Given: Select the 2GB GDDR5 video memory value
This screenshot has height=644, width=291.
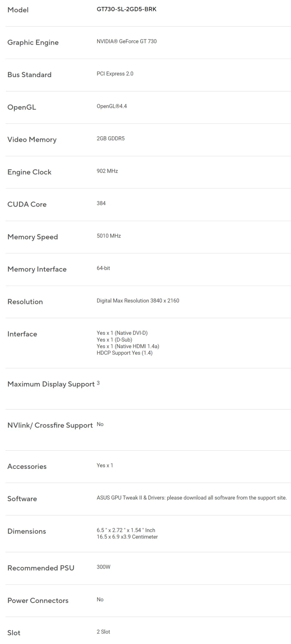Looking at the screenshot, I should 110,138.
